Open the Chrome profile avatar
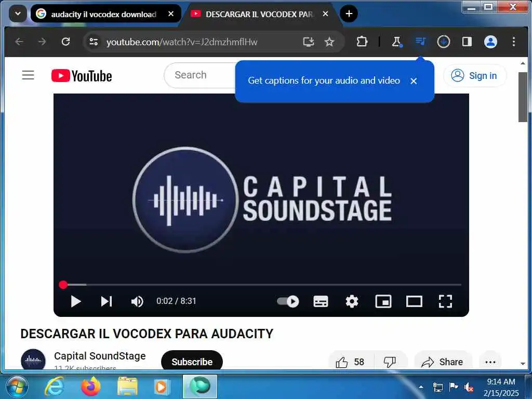Viewport: 532px width, 399px height. click(x=490, y=42)
